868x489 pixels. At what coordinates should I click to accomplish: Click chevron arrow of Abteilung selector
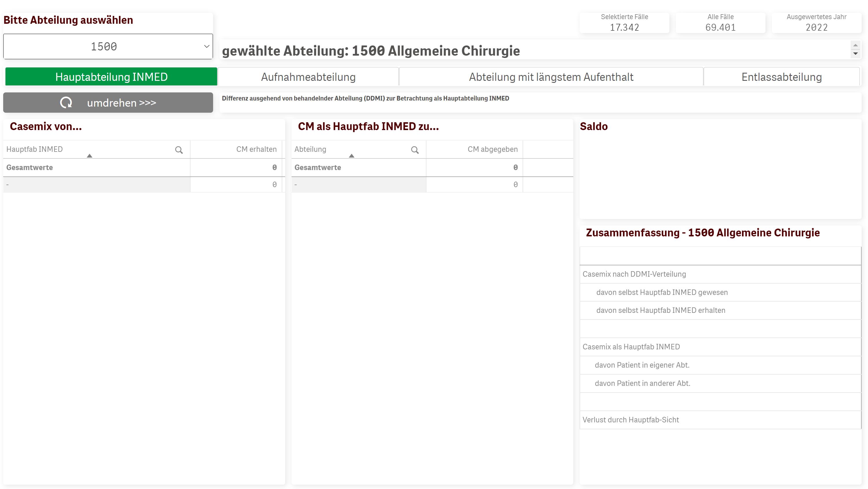pos(206,47)
